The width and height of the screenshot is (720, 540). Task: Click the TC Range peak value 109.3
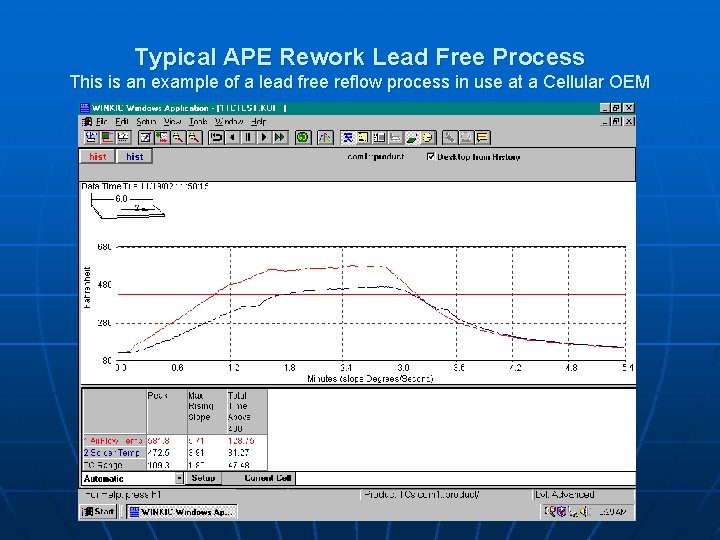coord(158,465)
